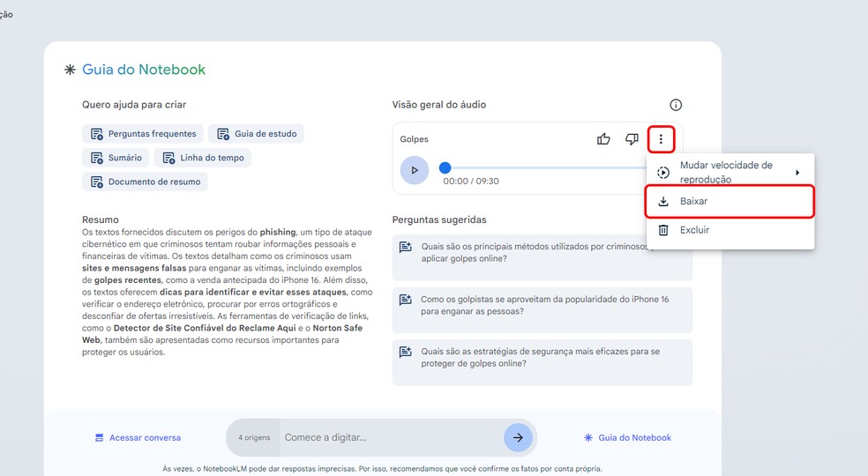Click the Quero ajuda para criar label
Image resolution: width=868 pixels, height=476 pixels.
134,105
